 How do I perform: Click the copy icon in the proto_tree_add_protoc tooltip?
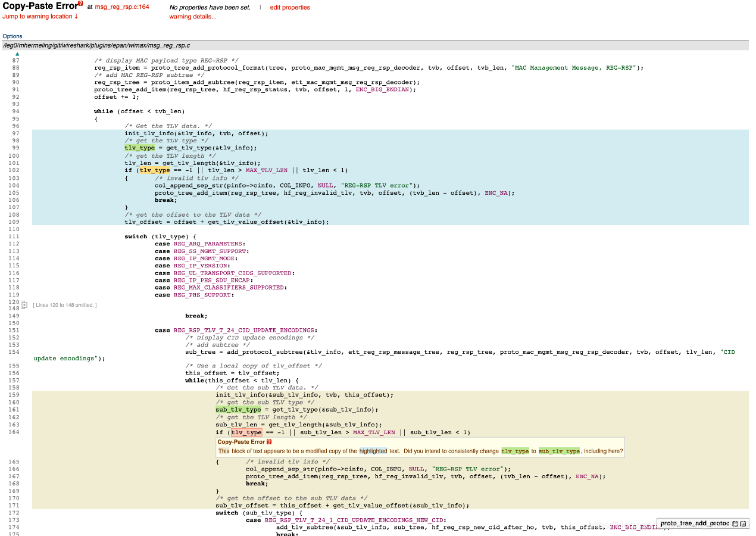click(x=735, y=523)
